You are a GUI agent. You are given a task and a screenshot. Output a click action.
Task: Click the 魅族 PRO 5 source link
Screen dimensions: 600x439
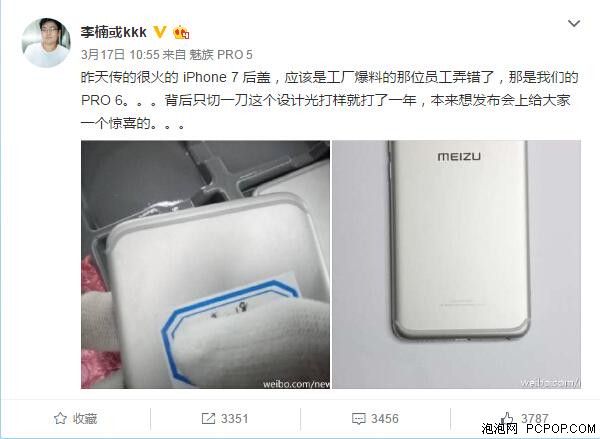(221, 55)
